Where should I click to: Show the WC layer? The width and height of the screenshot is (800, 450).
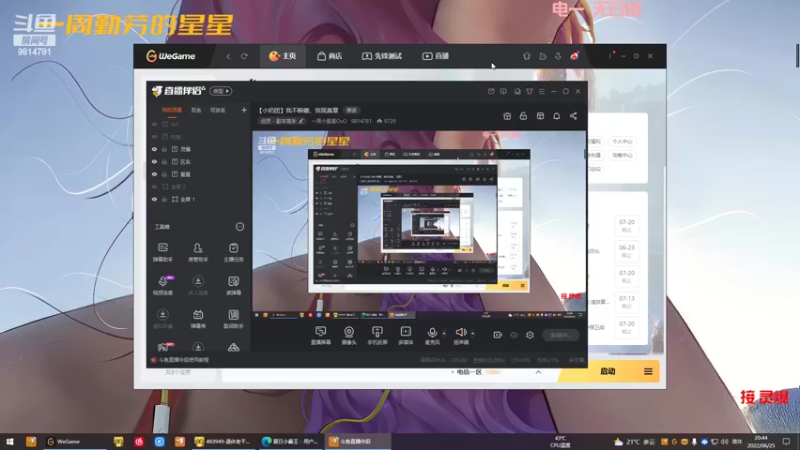pyautogui.click(x=154, y=124)
